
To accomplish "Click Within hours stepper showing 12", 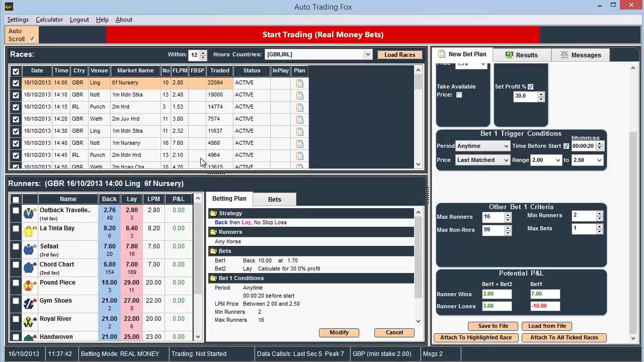I will [x=203, y=55].
